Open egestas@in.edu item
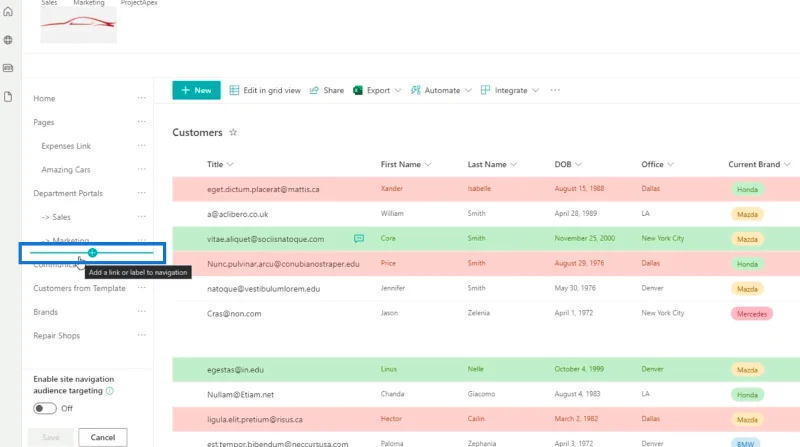The height and width of the screenshot is (447, 800). tap(235, 370)
